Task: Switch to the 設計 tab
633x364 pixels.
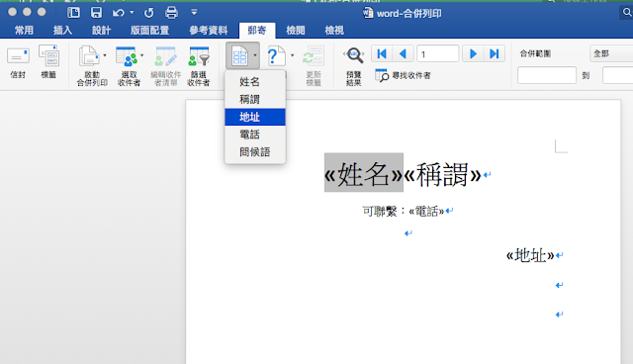Action: tap(101, 31)
